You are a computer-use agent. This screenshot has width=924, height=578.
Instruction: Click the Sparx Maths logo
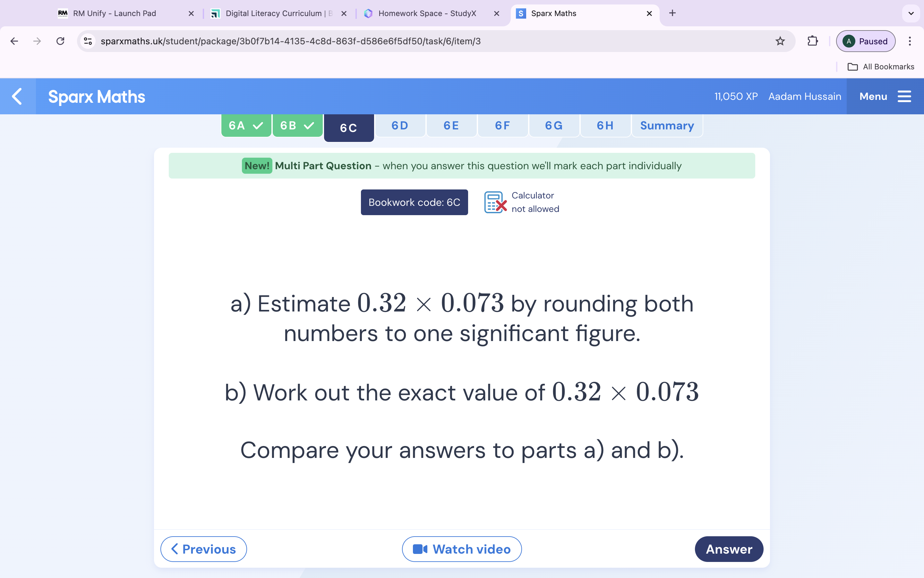click(x=97, y=96)
